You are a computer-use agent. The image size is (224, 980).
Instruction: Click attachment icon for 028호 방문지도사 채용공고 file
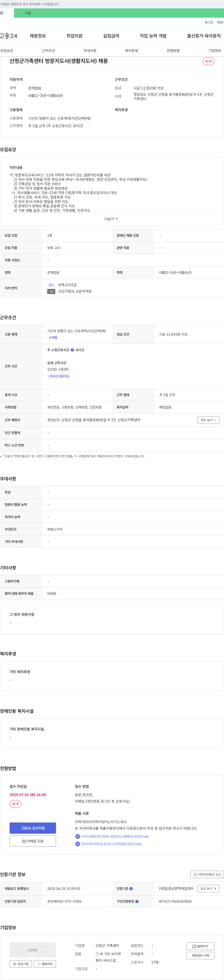tap(78, 836)
